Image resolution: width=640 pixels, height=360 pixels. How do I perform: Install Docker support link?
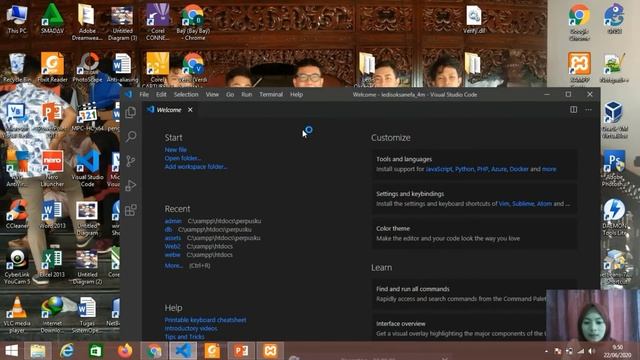pos(519,169)
